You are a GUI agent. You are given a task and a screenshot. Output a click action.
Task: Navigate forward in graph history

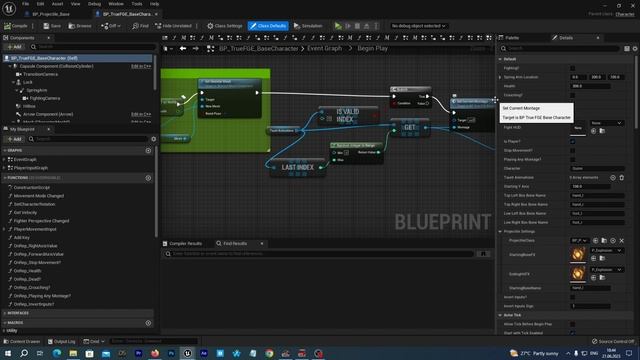196,49
